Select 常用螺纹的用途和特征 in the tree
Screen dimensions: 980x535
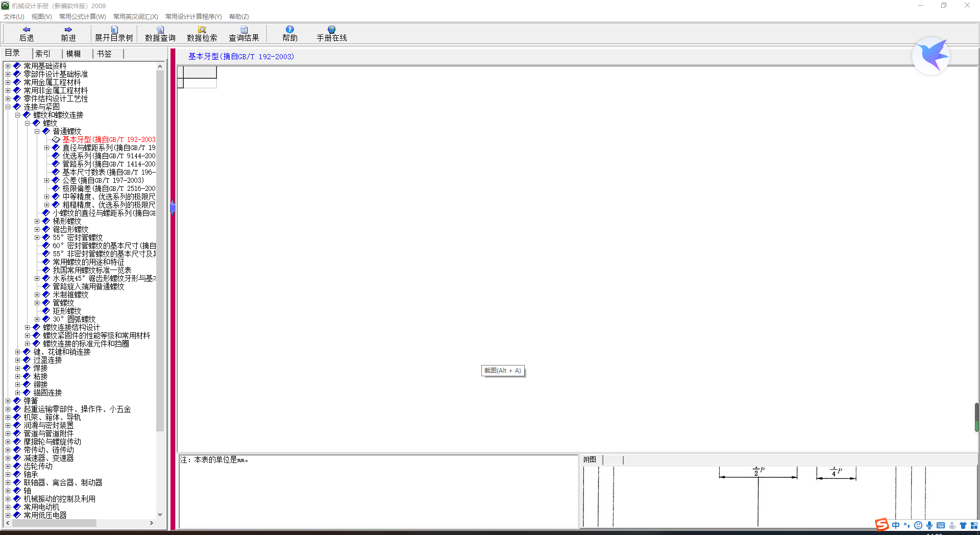pos(88,262)
